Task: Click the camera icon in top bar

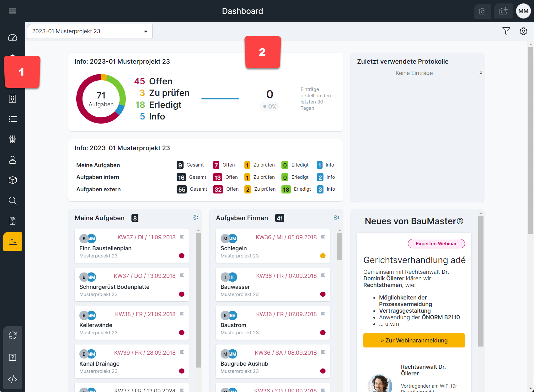Action: click(x=483, y=11)
